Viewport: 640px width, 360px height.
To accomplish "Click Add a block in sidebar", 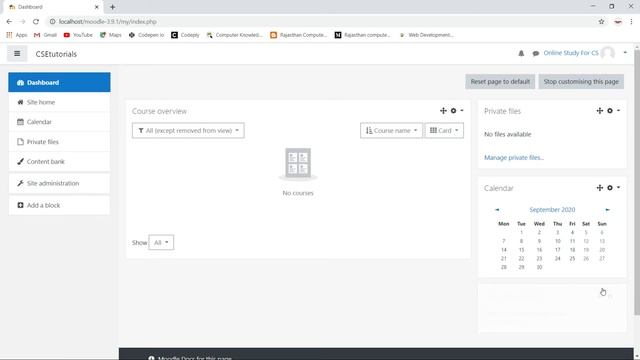I will 59,205.
